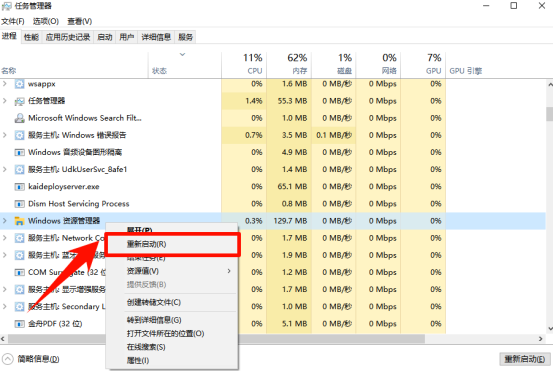
Task: Click the 服务主机: Windows 错误报告 gear icon
Action: [19, 135]
